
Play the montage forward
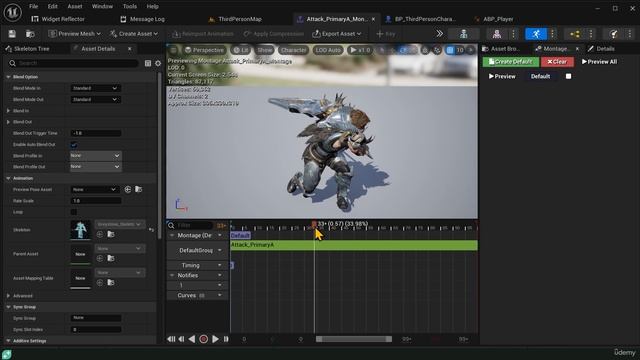pyautogui.click(x=215, y=339)
